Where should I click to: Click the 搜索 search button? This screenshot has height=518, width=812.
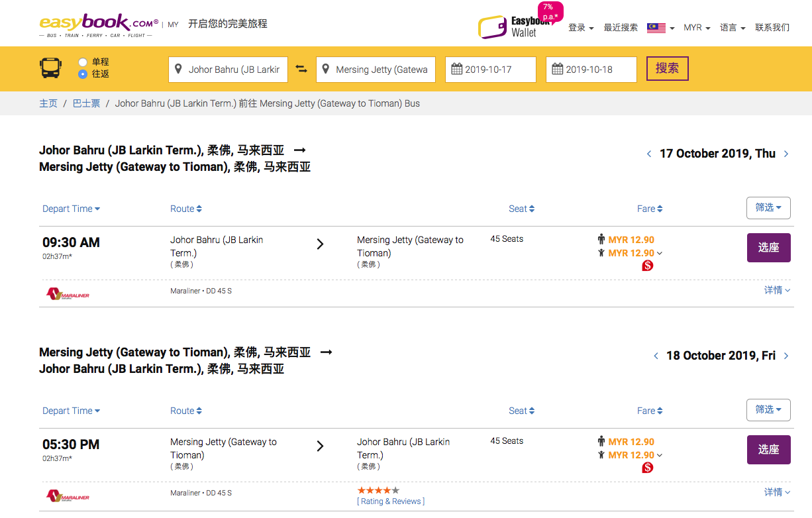[667, 68]
